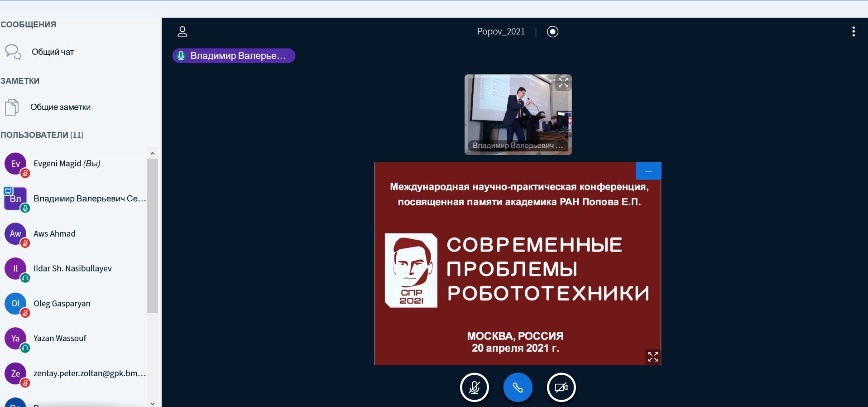Click the recording indicator icon
This screenshot has height=407, width=868.
552,31
